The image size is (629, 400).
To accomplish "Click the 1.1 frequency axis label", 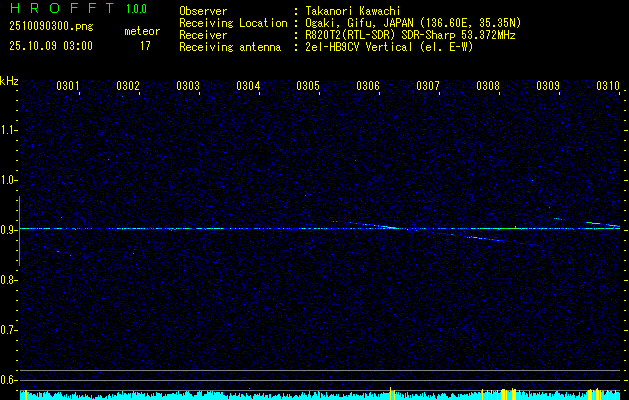I will (x=9, y=130).
